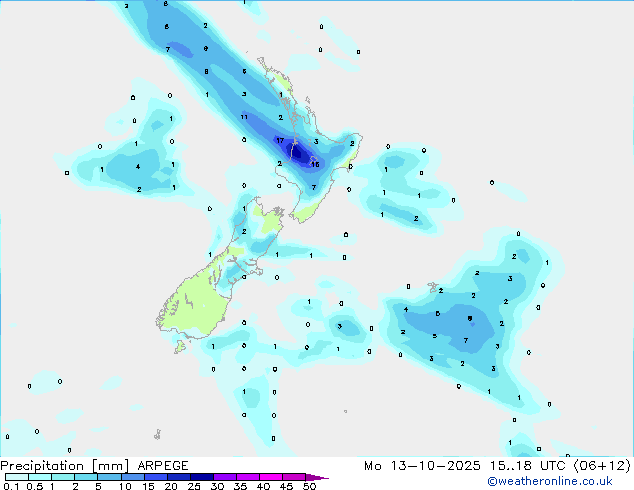The height and width of the screenshot is (490, 634).
Task: Click the 0.5–1 mm legend color box
Action: point(40,477)
